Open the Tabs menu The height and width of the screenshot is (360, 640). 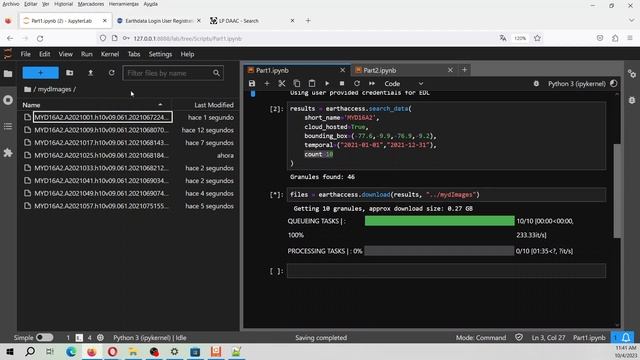[x=134, y=54]
